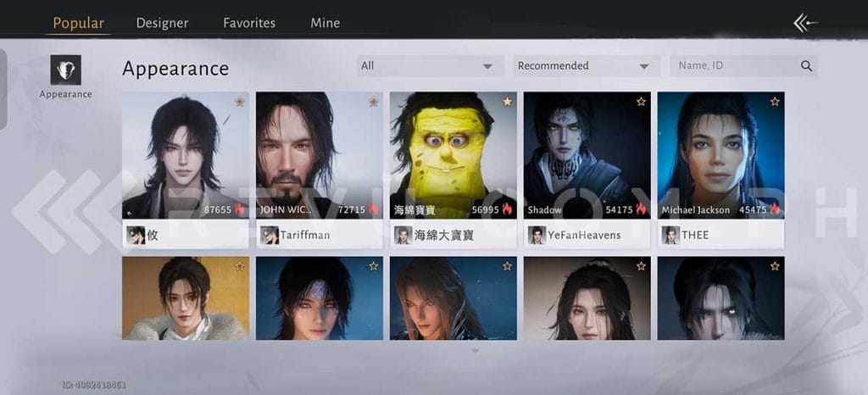Click the Name, ID search field
868x395 pixels.
click(733, 66)
